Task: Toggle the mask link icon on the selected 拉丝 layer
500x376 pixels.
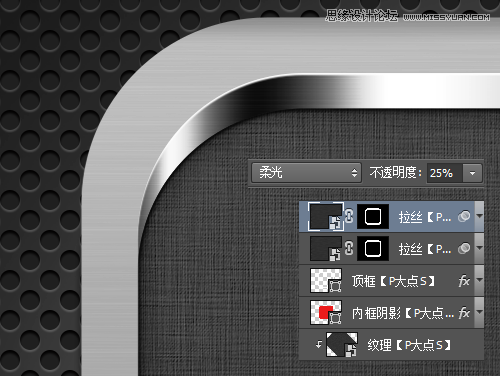Action: pos(349,216)
